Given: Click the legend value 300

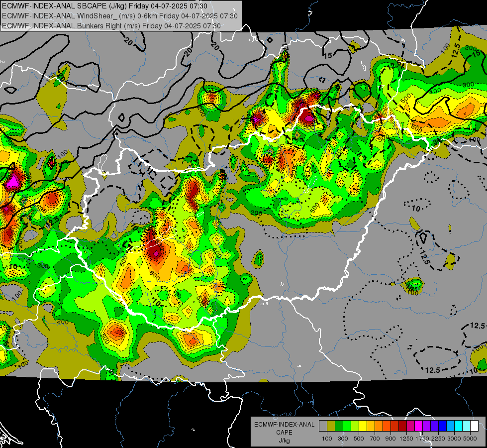Looking at the screenshot, I should tap(343, 439).
